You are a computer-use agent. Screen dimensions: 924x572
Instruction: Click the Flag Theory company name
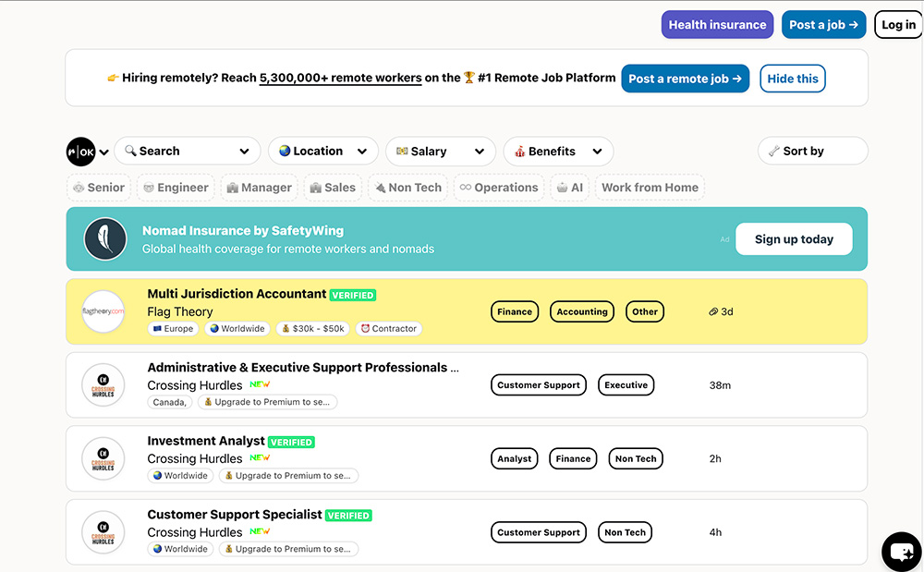click(180, 311)
